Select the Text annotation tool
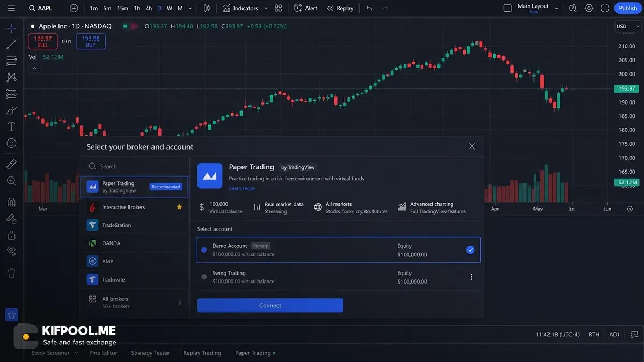 pyautogui.click(x=11, y=127)
